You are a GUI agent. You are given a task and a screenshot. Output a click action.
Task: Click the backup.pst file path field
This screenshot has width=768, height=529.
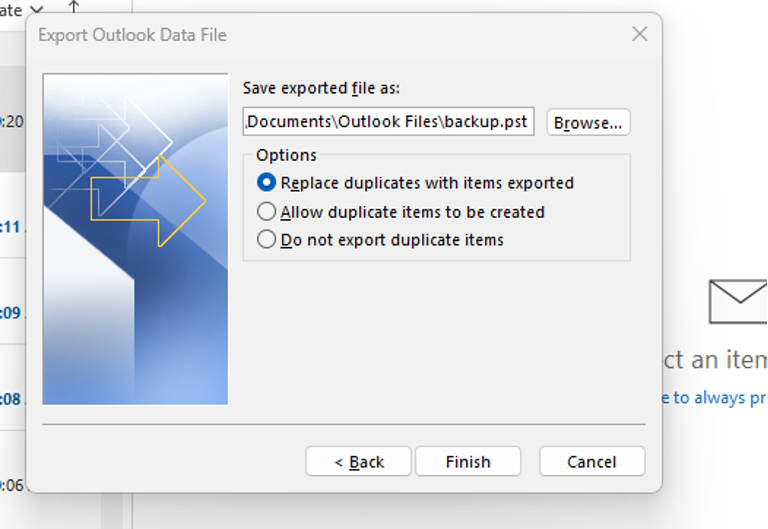pyautogui.click(x=388, y=121)
